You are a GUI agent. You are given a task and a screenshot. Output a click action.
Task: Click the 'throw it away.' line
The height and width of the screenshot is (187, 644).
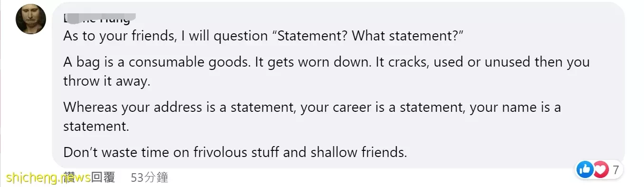(107, 81)
